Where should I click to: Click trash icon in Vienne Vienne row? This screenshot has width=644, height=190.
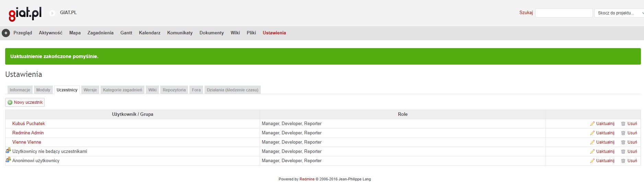coord(623,142)
